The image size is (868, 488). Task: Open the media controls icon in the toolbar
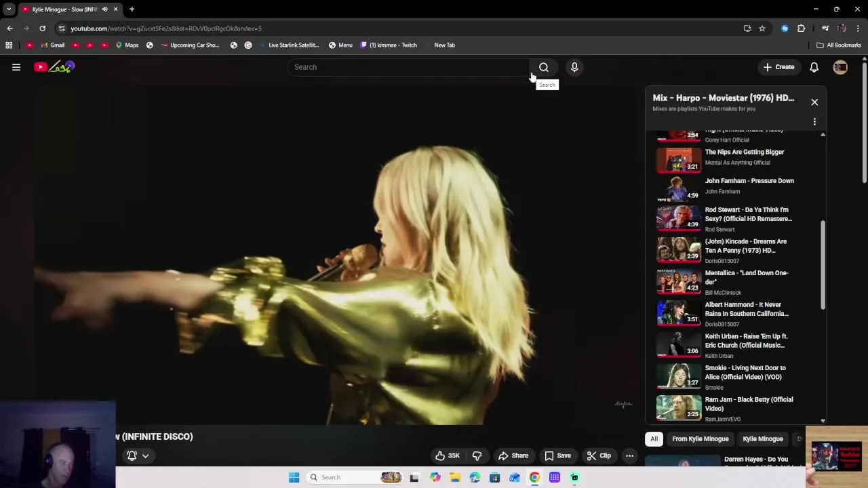point(825,28)
